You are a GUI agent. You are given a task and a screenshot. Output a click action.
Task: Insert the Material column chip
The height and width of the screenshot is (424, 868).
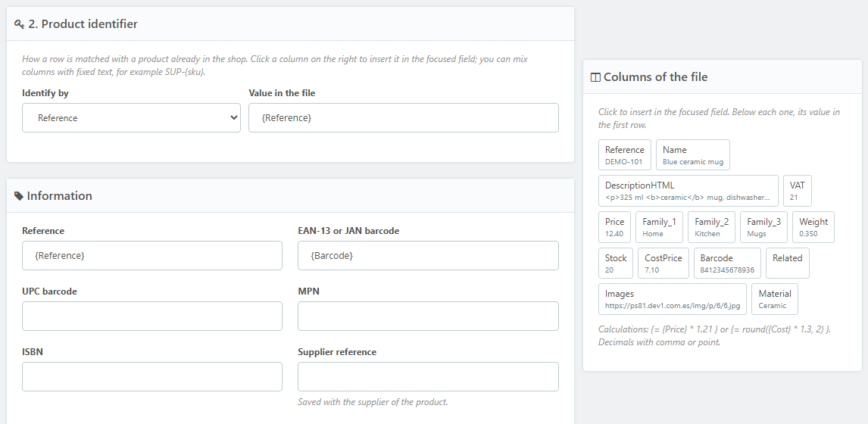pyautogui.click(x=774, y=299)
